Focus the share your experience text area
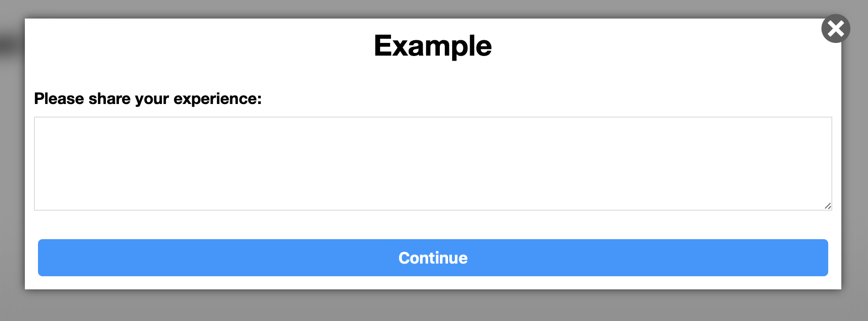 [x=433, y=164]
